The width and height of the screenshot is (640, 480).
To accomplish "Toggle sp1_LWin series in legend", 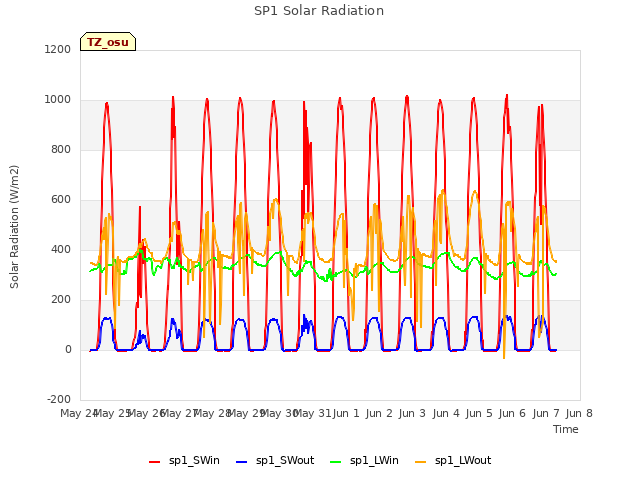I will pyautogui.click(x=364, y=461).
